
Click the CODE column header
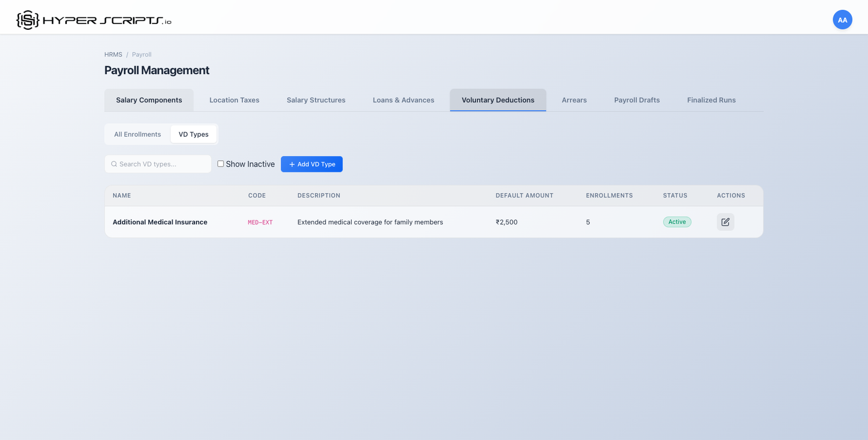[257, 195]
